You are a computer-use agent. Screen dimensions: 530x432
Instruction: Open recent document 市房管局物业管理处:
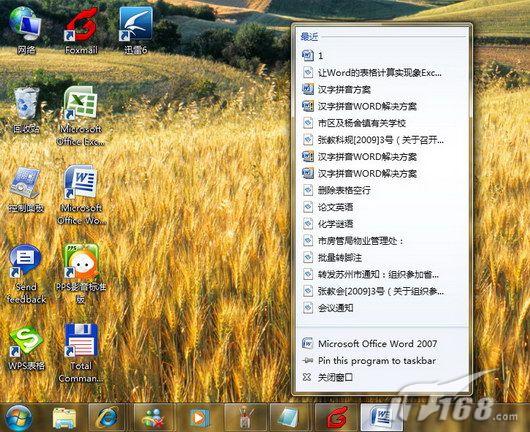coord(383,241)
